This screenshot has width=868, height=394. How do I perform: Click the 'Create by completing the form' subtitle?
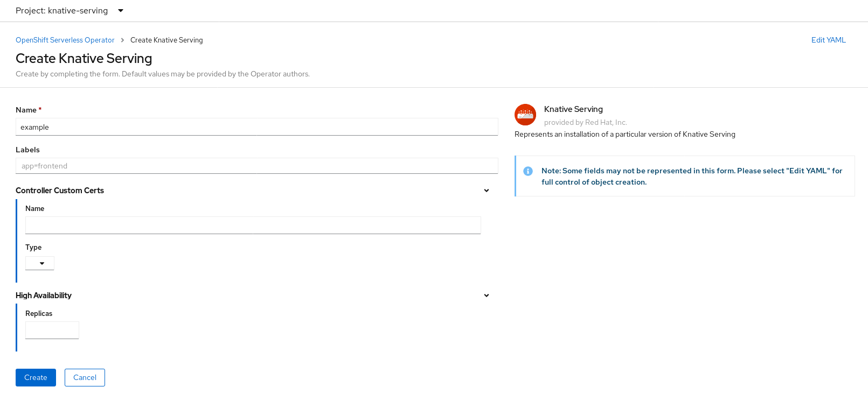[163, 74]
